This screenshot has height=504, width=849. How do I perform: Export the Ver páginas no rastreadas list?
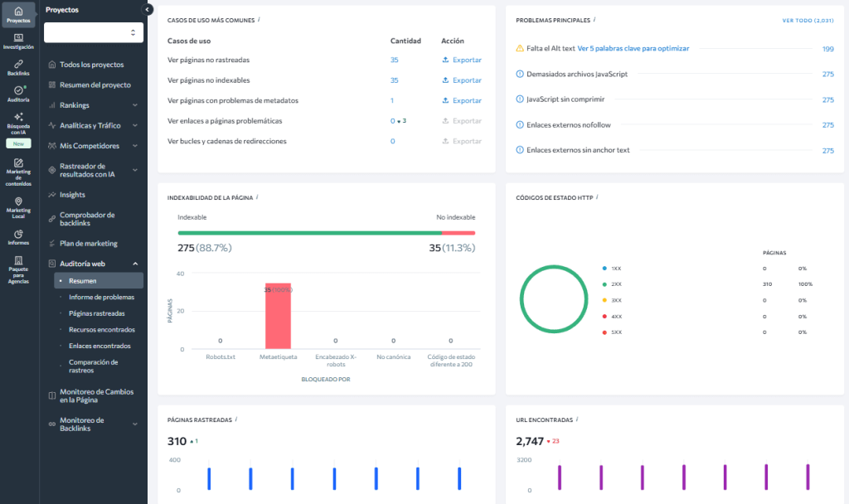click(462, 60)
